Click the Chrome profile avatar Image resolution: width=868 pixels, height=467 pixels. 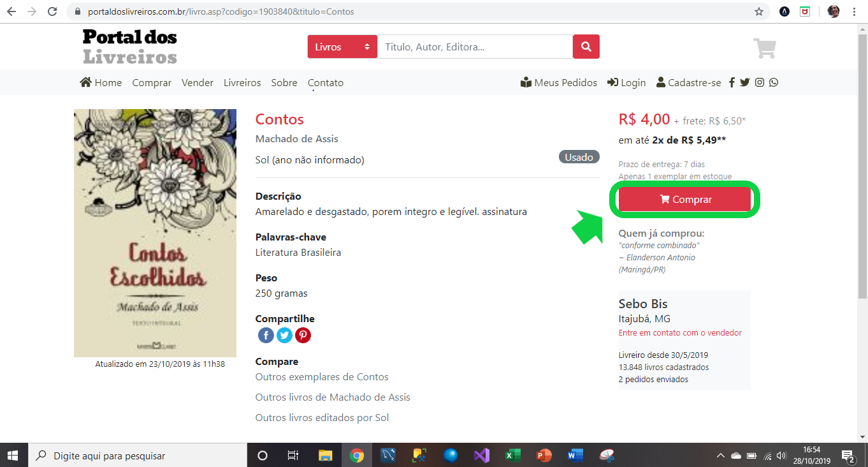[x=834, y=11]
